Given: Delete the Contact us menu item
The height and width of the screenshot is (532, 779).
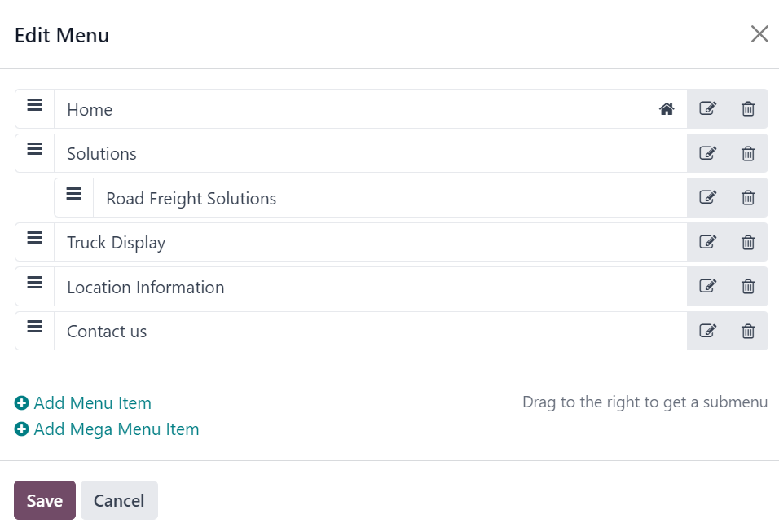Looking at the screenshot, I should (748, 331).
